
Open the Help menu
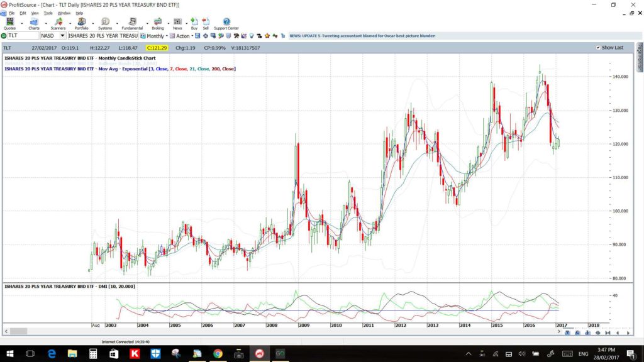tap(79, 13)
